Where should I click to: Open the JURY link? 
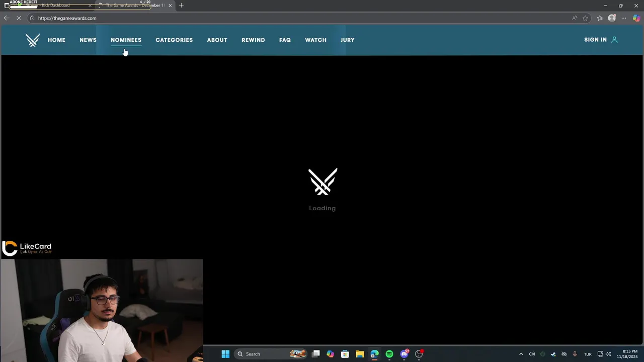[x=348, y=40]
